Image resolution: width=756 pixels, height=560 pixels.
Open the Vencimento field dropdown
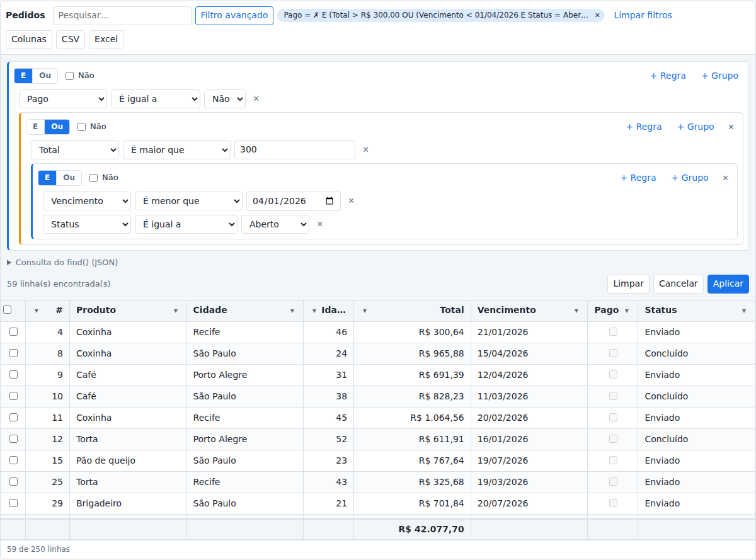[x=87, y=201]
